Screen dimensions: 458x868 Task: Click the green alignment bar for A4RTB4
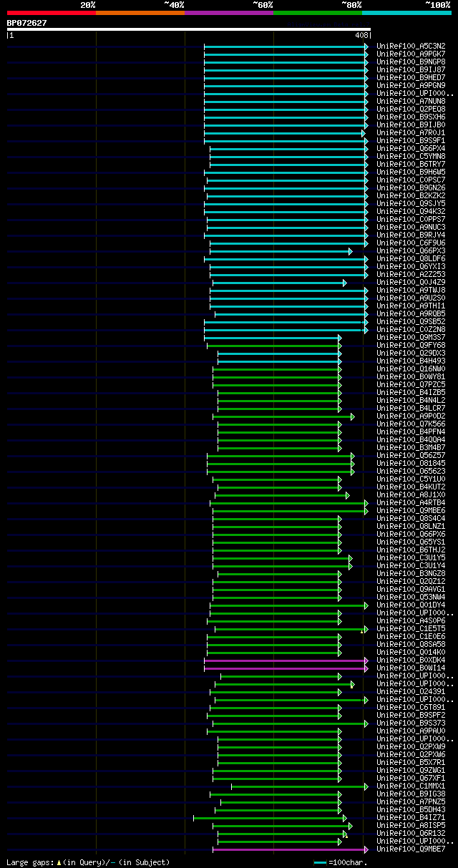(289, 503)
